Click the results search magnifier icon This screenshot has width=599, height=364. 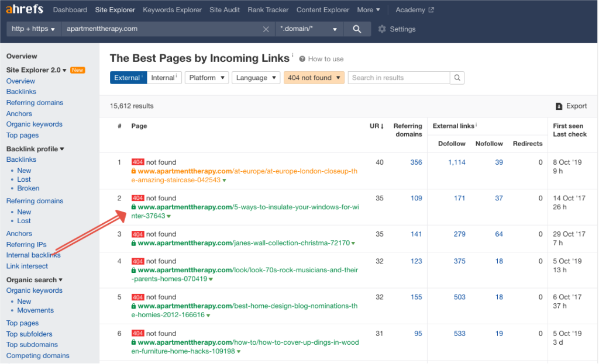coord(457,78)
